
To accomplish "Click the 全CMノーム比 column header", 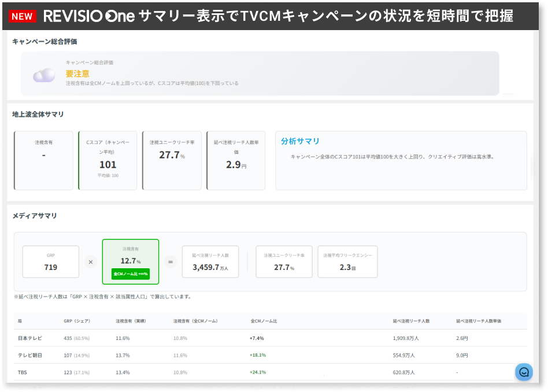I will pos(264,321).
